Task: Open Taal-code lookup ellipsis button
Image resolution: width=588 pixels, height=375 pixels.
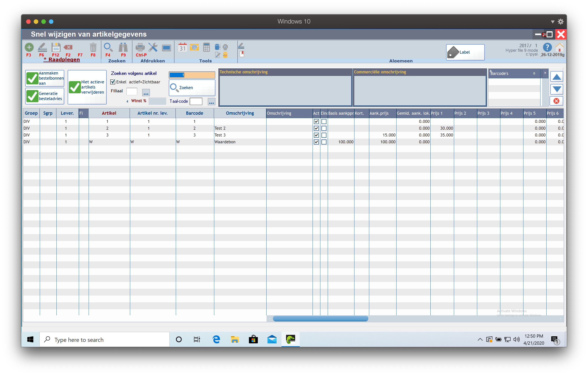Action: [211, 102]
